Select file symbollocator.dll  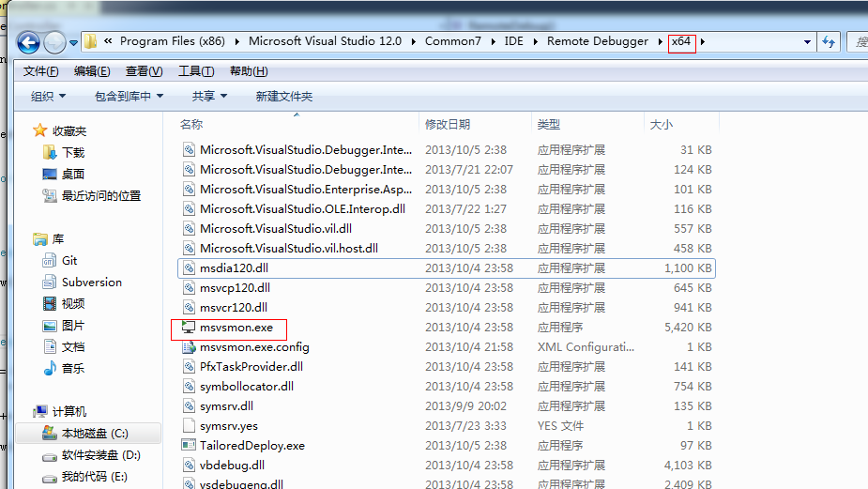[247, 386]
